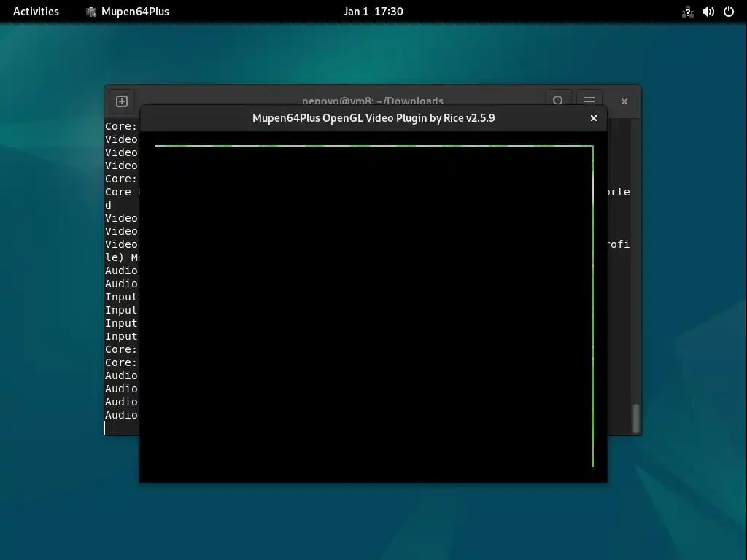Open the Activities overview
This screenshot has height=560, width=747.
(x=36, y=12)
